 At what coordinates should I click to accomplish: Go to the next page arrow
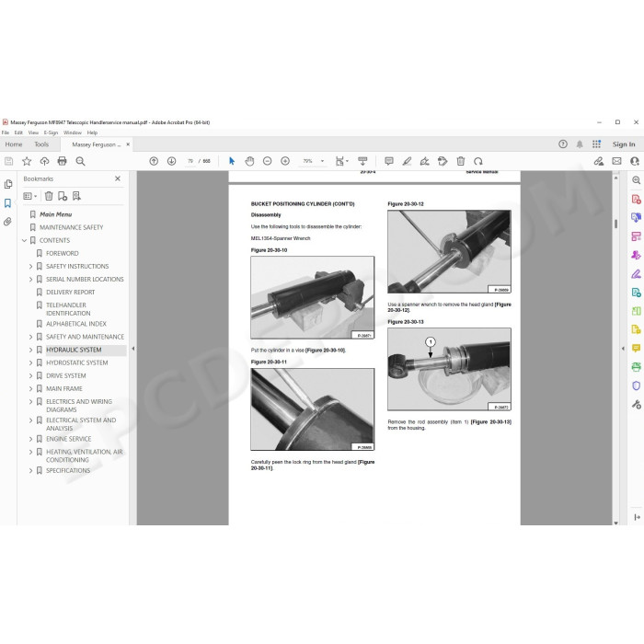(172, 161)
